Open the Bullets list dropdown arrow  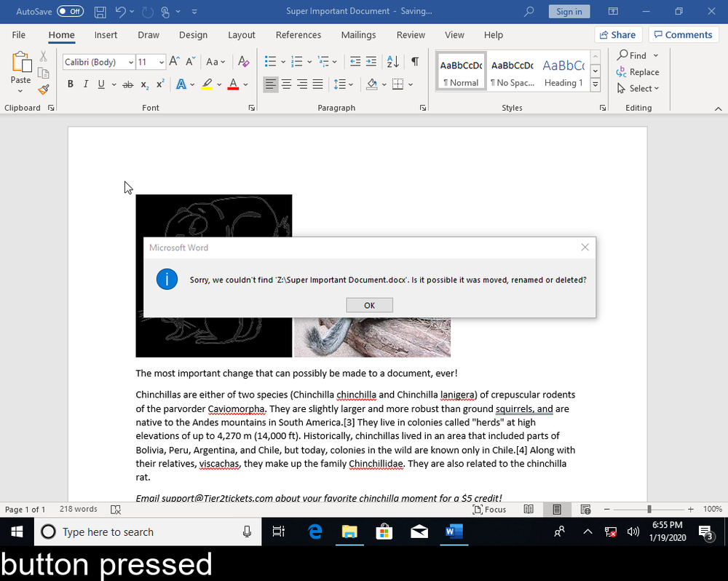283,61
